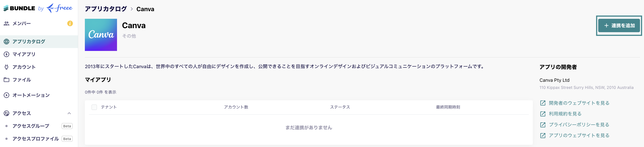Open マイアプリ from the sidebar icon
The width and height of the screenshot is (644, 147).
pos(6,54)
